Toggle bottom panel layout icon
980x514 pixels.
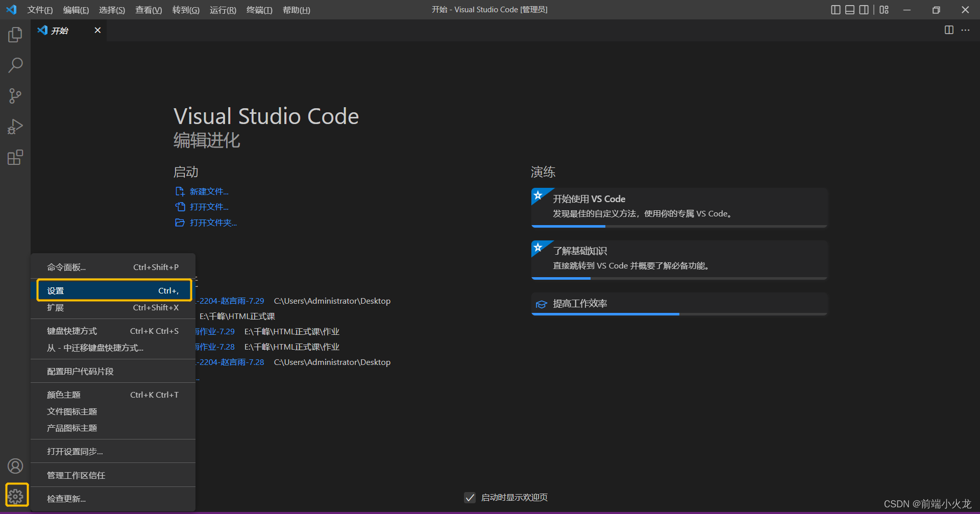click(x=850, y=10)
